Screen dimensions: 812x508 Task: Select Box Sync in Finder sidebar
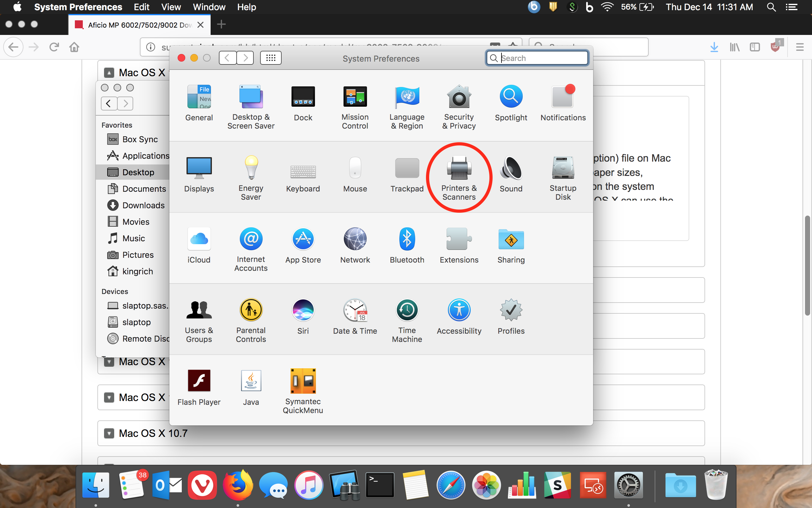[x=133, y=139]
